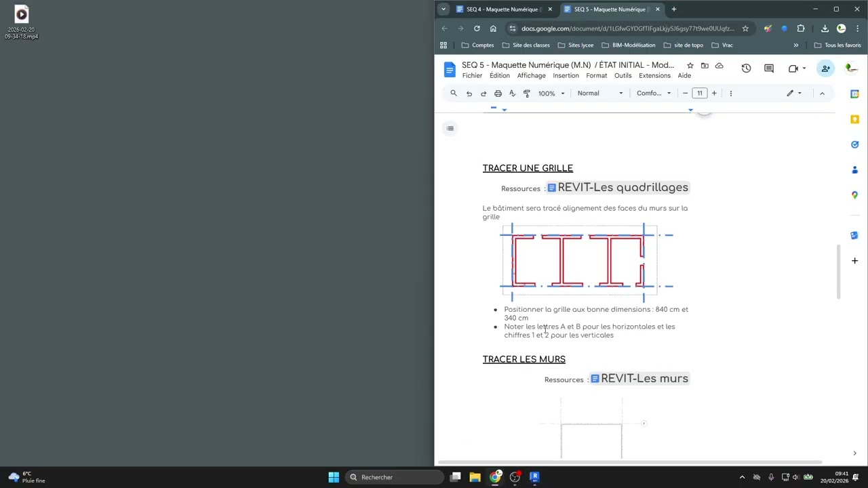868x488 pixels.
Task: Open the BIM-Modélisation bookmark folder
Action: point(628,45)
